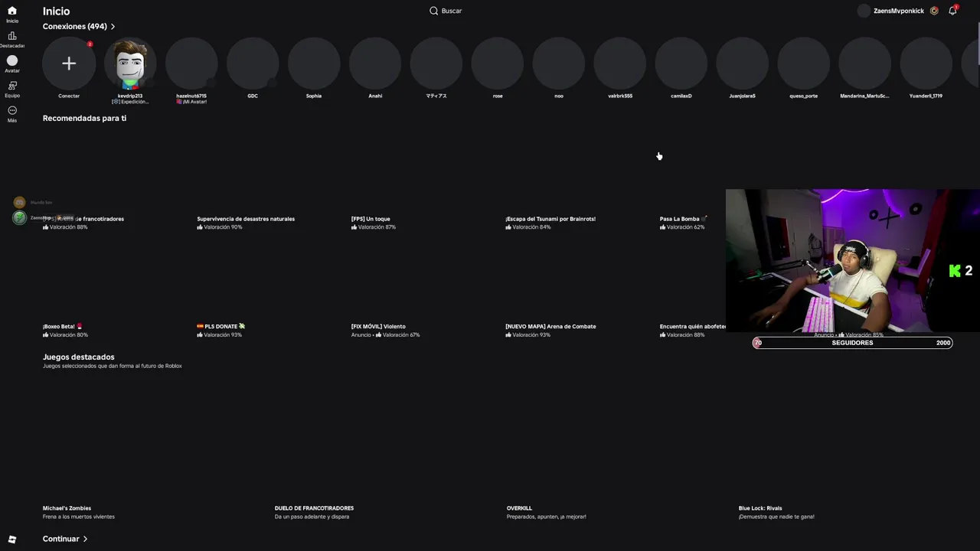980x551 pixels.
Task: Open the Destacadas charts sidebar icon
Action: pos(12,36)
